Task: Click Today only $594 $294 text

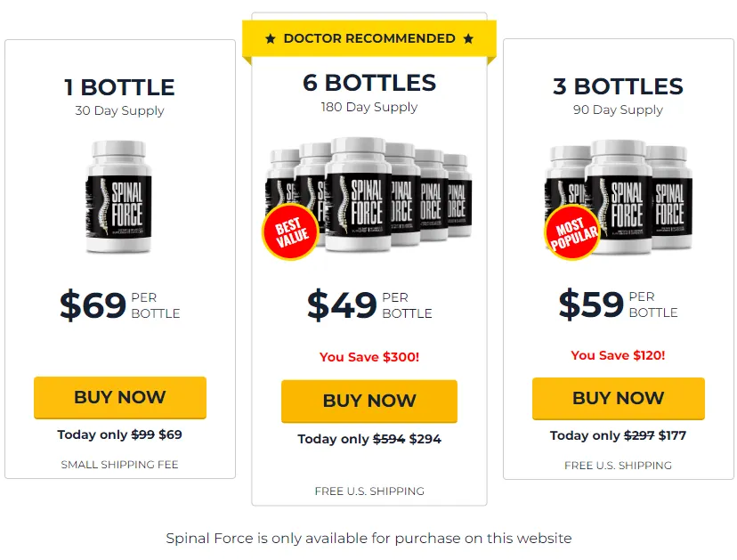Action: click(369, 439)
